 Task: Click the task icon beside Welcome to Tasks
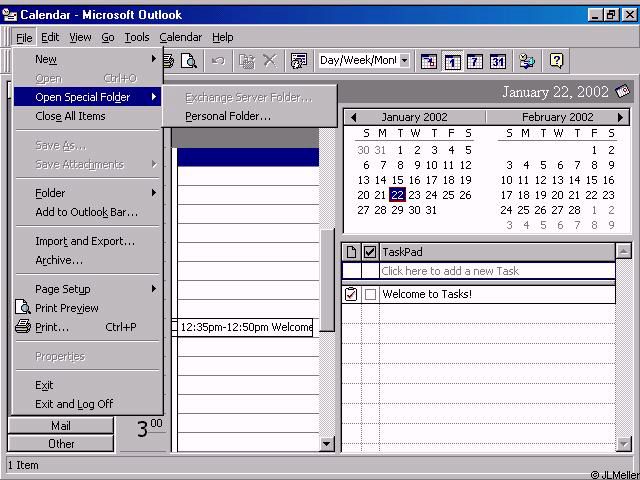pyautogui.click(x=351, y=294)
